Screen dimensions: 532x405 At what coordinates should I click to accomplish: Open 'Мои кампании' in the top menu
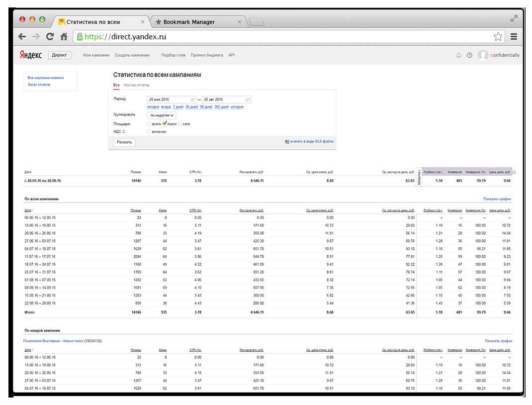tap(96, 55)
